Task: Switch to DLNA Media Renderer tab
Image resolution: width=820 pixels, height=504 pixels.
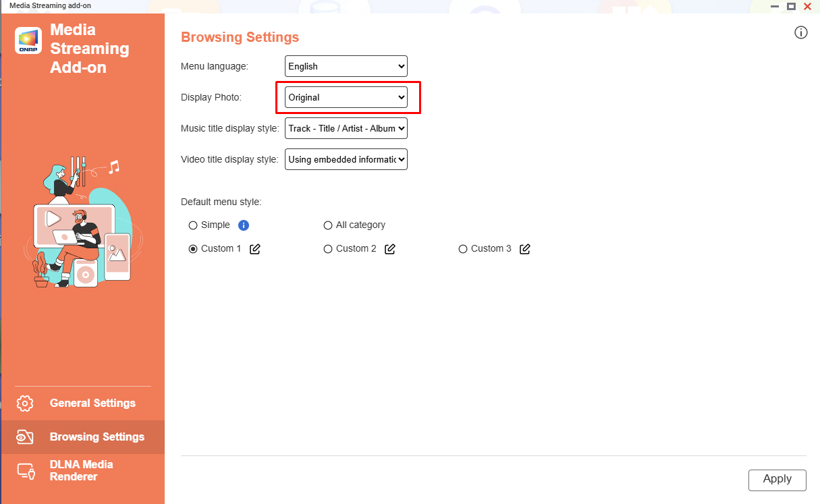Action: (82, 471)
